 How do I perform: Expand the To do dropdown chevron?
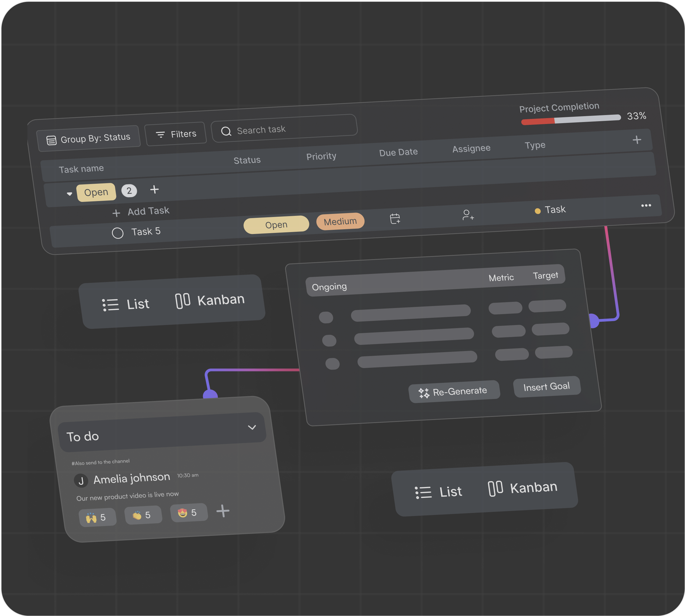click(x=252, y=427)
